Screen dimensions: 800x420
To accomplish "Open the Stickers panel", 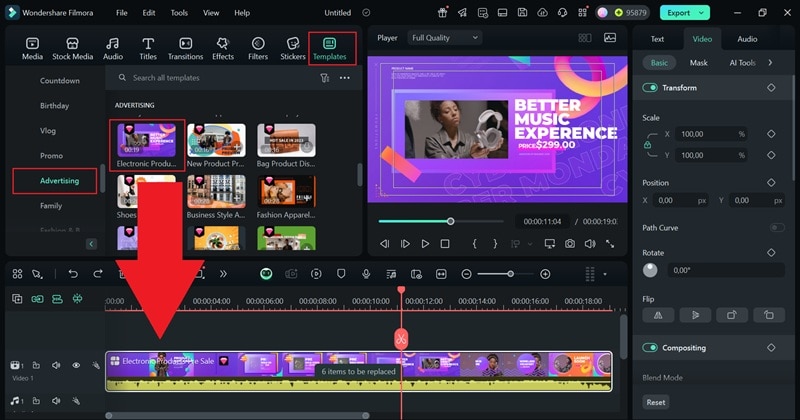I will point(293,49).
